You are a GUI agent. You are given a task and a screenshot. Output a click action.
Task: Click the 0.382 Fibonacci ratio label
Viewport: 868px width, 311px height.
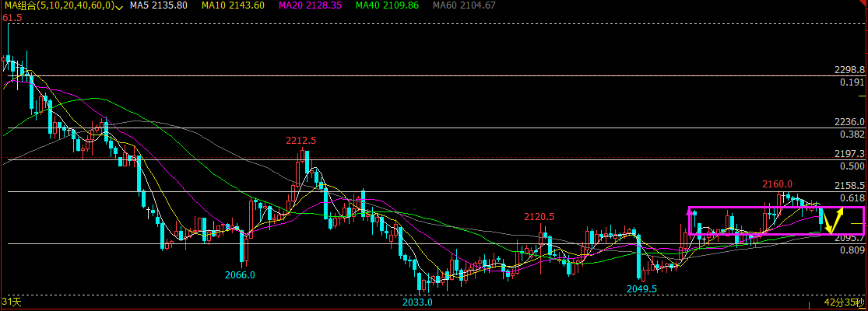[x=852, y=135]
